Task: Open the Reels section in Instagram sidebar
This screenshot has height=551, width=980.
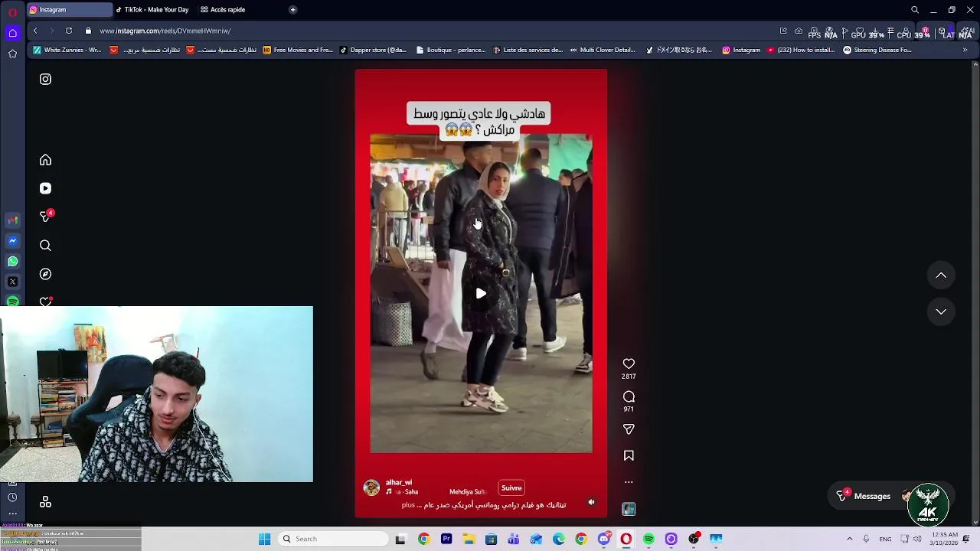Action: 45,188
